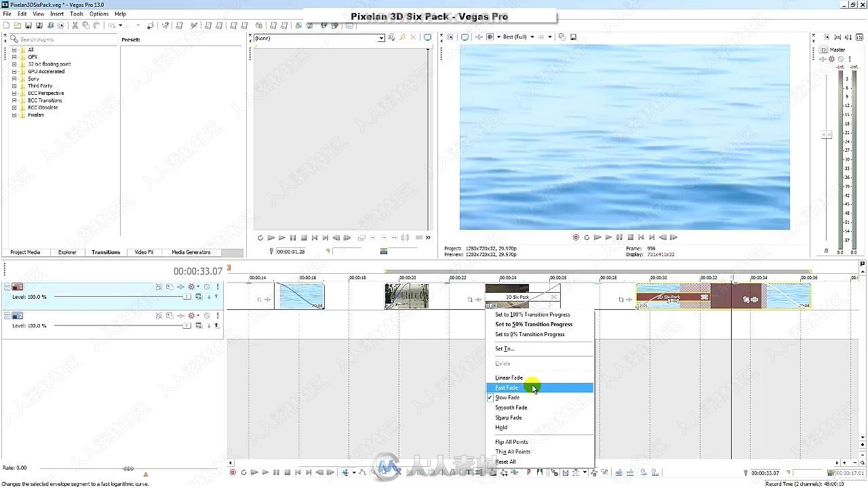
Task: Save preview snapshot to file icon
Action: 573,37
